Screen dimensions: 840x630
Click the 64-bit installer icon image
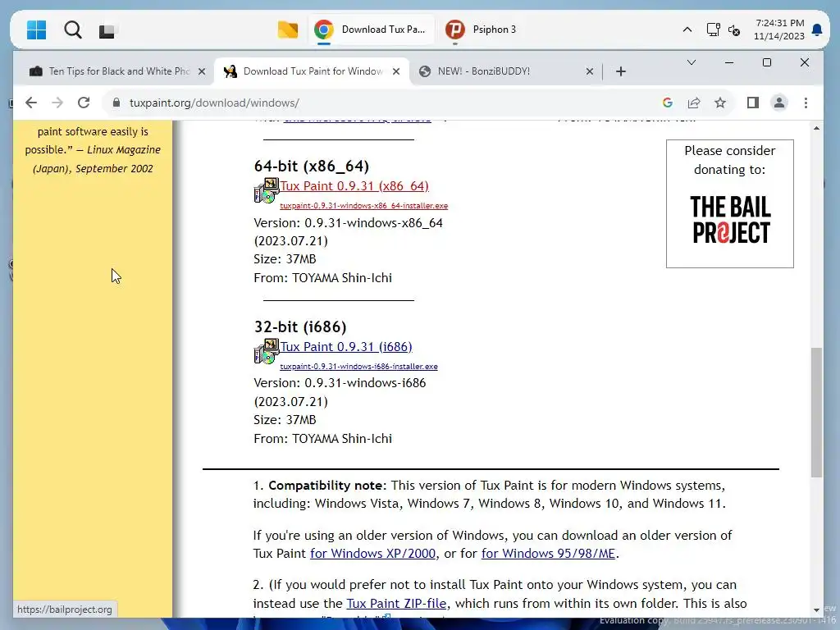tap(267, 190)
